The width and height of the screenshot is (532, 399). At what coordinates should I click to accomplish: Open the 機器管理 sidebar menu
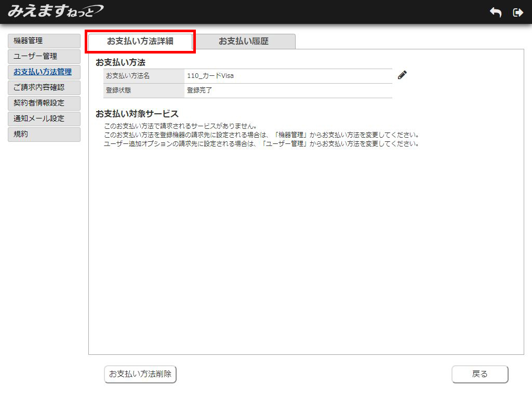coord(44,41)
